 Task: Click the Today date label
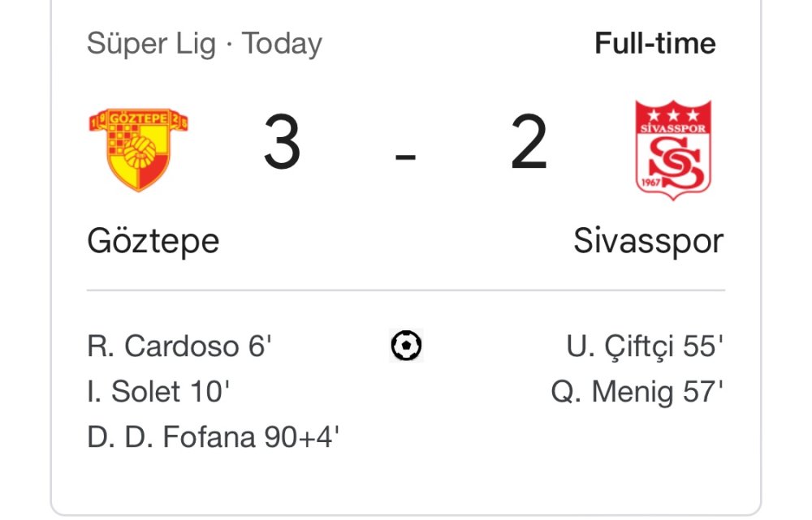pyautogui.click(x=282, y=43)
